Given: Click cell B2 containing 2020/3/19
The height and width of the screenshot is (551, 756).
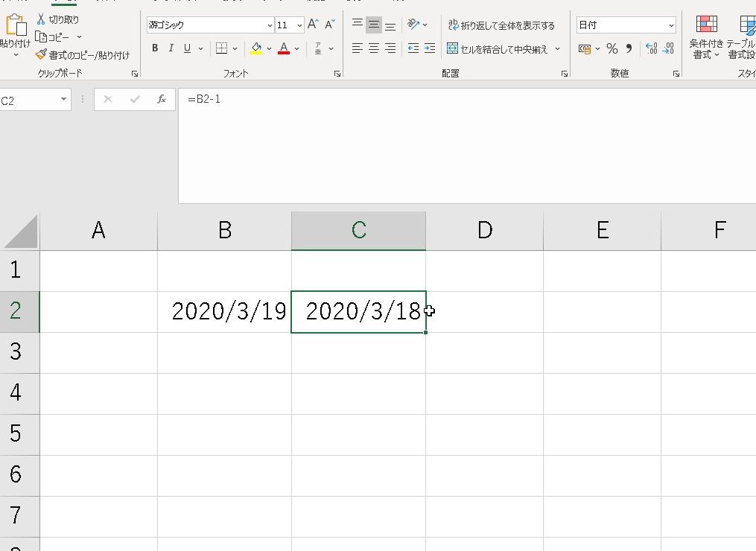Looking at the screenshot, I should pyautogui.click(x=224, y=311).
